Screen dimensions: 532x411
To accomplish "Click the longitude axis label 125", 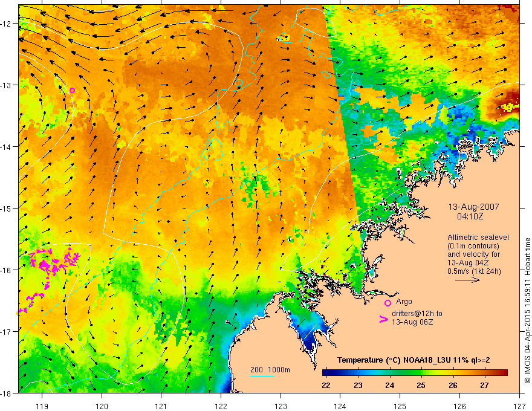I will tap(400, 406).
